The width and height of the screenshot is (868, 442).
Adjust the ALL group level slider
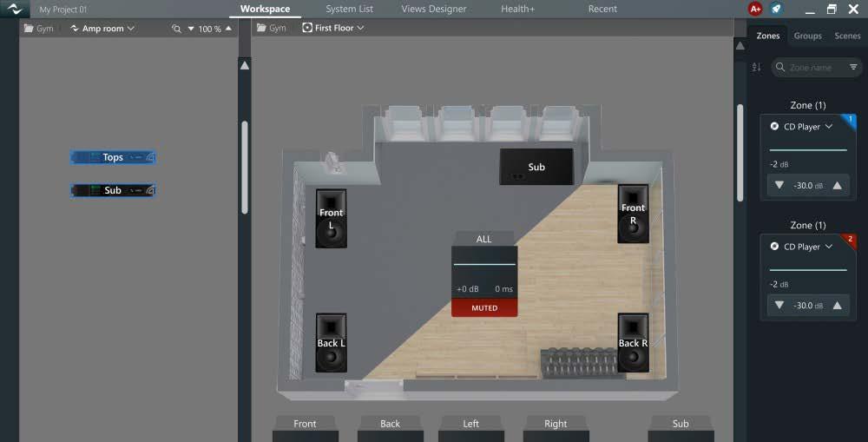[484, 265]
